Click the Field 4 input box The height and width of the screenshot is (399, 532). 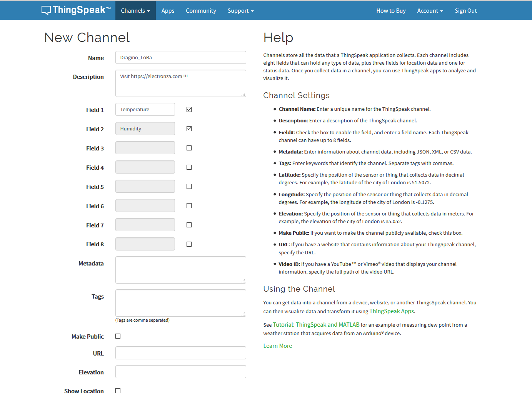(x=145, y=167)
